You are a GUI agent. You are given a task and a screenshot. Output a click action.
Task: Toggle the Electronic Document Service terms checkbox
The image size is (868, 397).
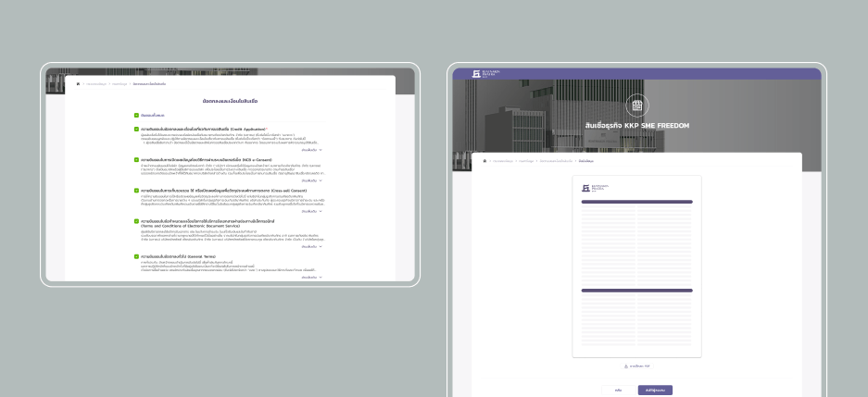[x=137, y=221]
